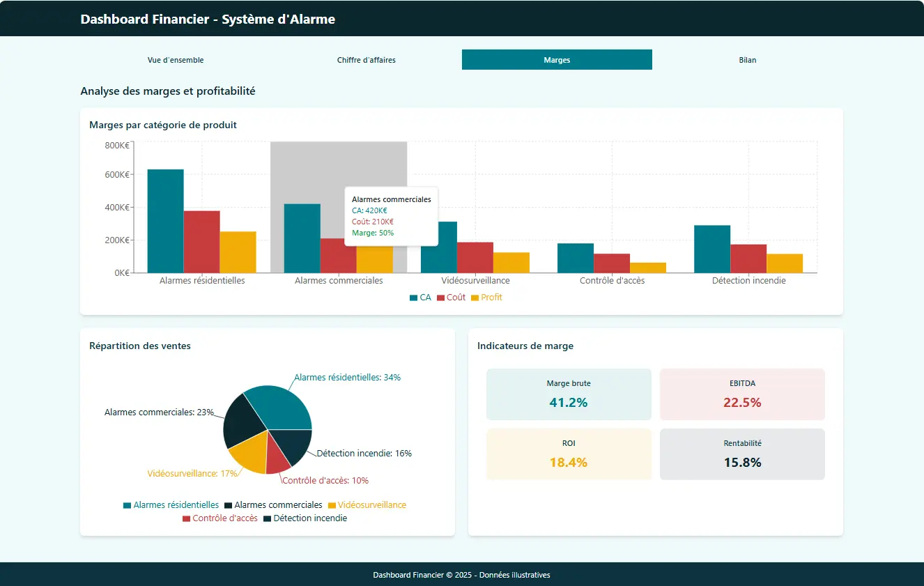Click the "Dashboard Financier - Système d'Alarme" header title
This screenshot has height=586, width=924.
point(208,20)
